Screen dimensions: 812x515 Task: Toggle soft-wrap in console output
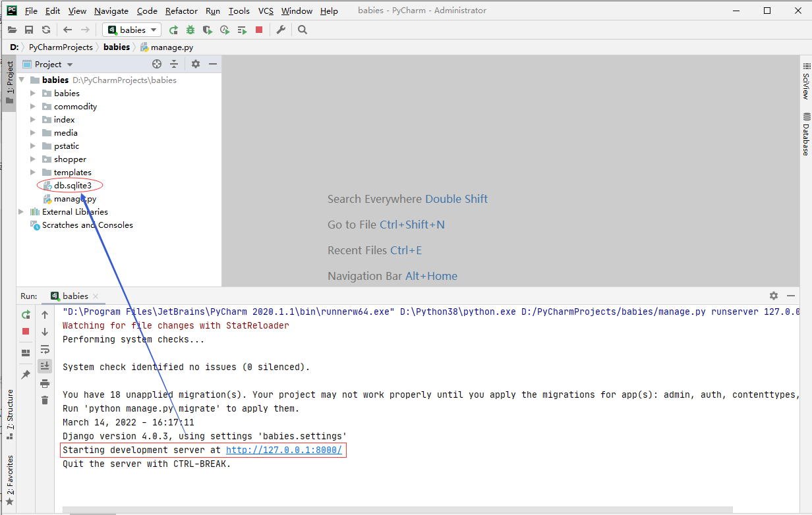pyautogui.click(x=45, y=349)
